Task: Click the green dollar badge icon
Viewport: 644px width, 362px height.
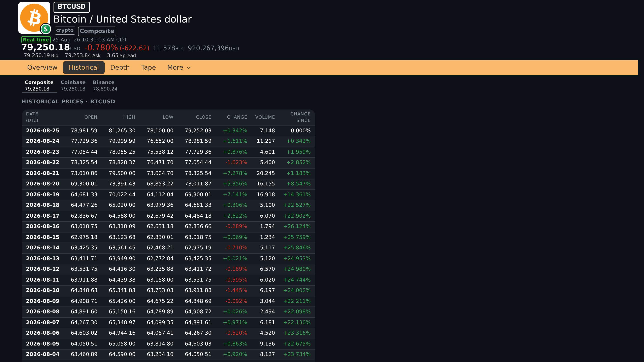Action: (46, 29)
